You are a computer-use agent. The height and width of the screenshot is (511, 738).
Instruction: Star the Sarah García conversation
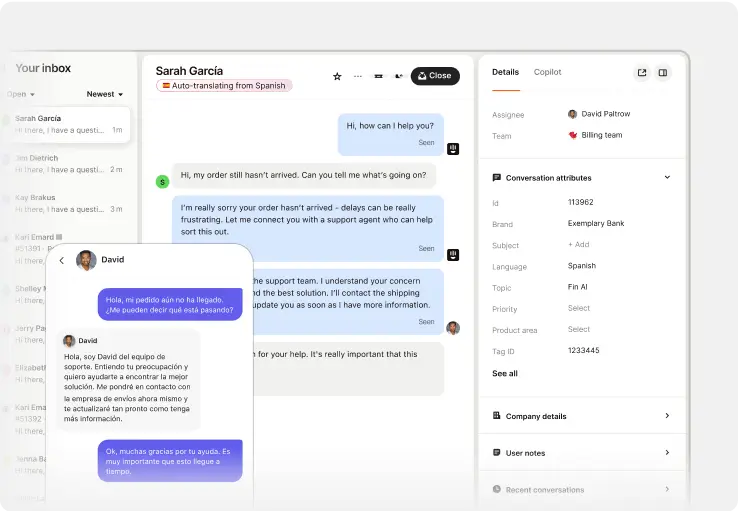coord(337,76)
